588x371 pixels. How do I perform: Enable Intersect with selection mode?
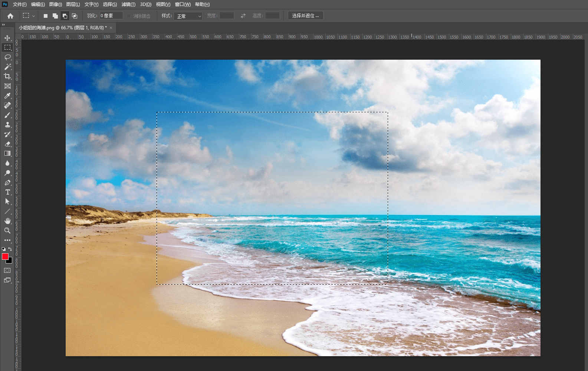tap(75, 16)
